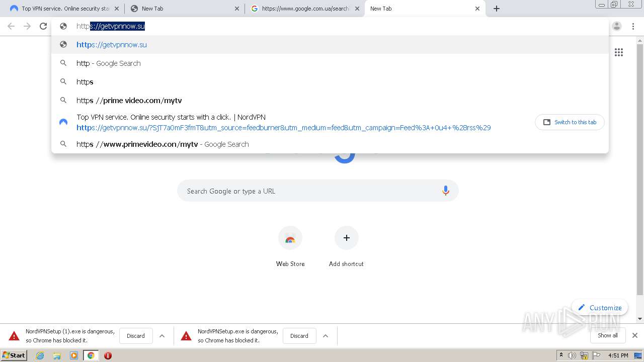644x362 pixels.
Task: Open Windows Explorer folder in taskbar
Action: [57, 355]
